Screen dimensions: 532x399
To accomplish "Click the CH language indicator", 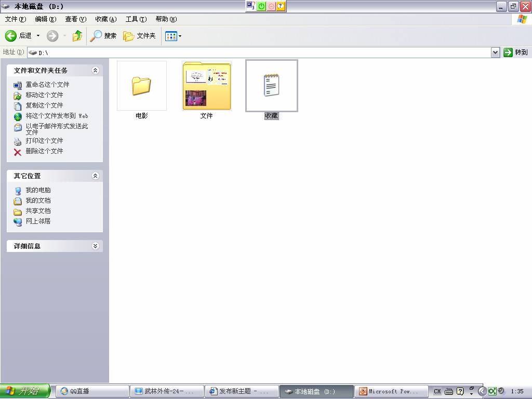I will pyautogui.click(x=437, y=391).
